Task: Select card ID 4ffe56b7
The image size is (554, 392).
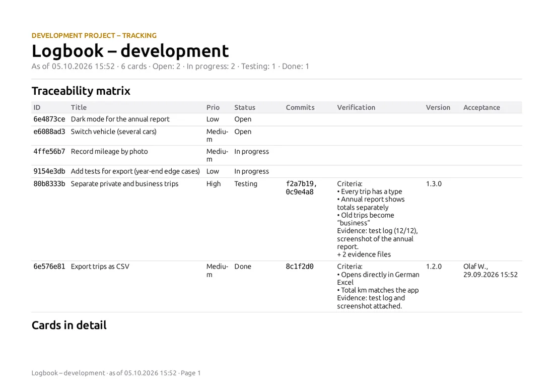Action: (x=49, y=151)
